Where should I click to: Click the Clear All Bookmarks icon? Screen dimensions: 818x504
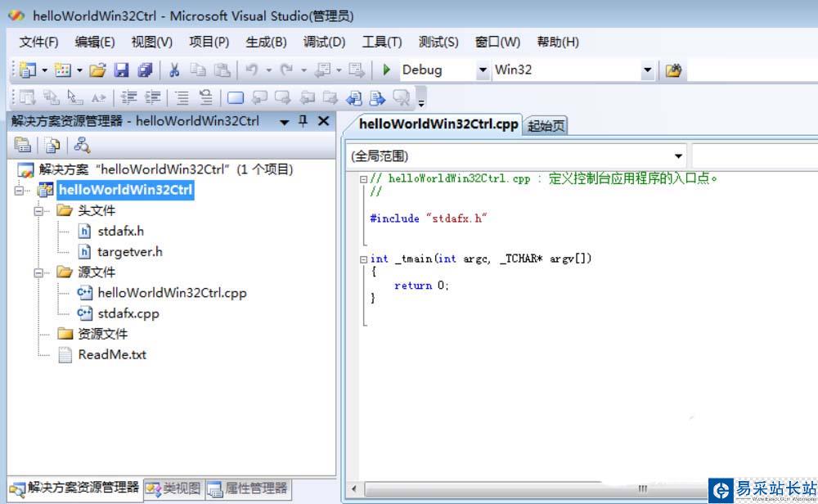pyautogui.click(x=401, y=97)
